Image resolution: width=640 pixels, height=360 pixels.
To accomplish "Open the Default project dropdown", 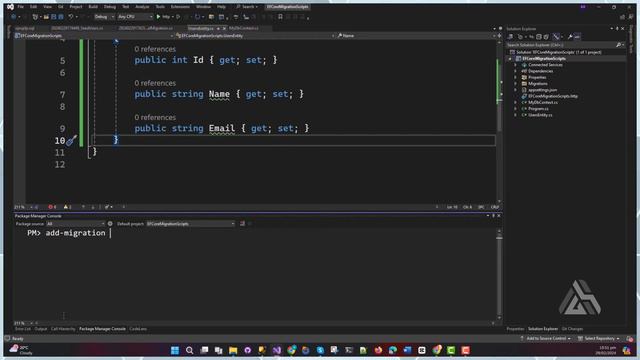I will pos(191,224).
